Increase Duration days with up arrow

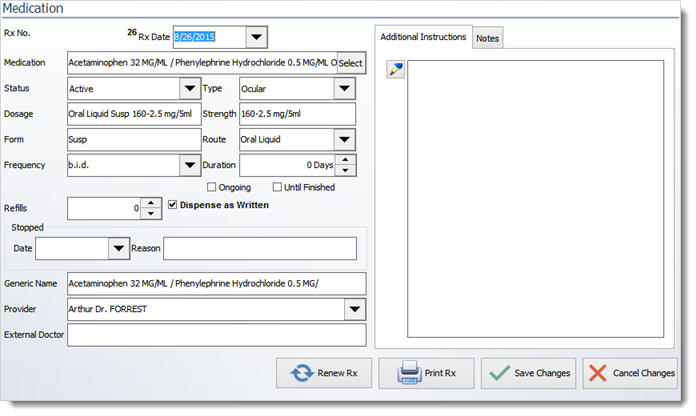pos(345,160)
